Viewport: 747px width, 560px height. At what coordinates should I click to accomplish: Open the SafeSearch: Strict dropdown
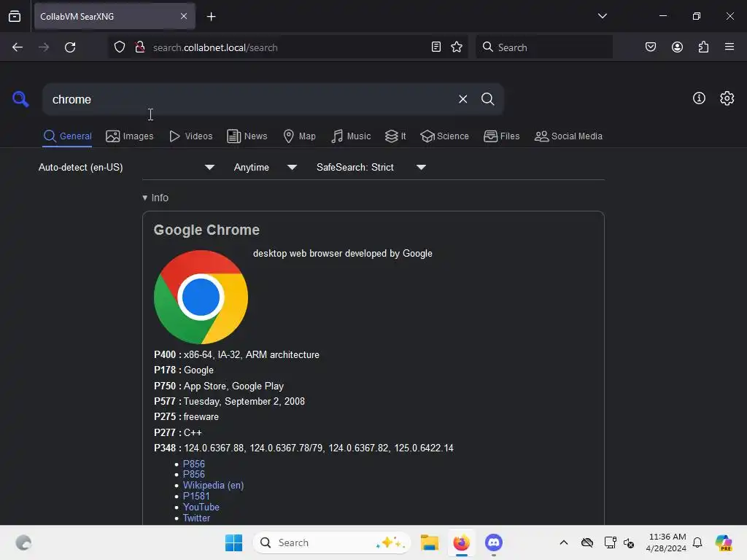click(371, 167)
